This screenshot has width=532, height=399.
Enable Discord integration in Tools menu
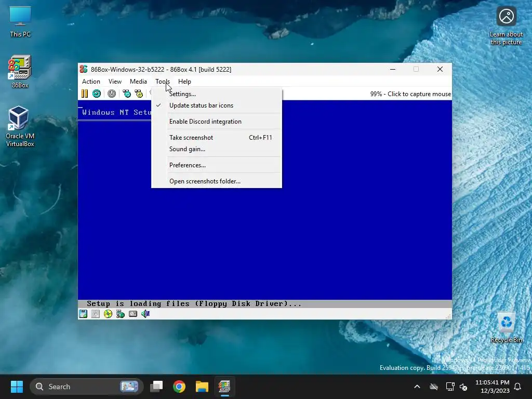[x=217, y=122]
